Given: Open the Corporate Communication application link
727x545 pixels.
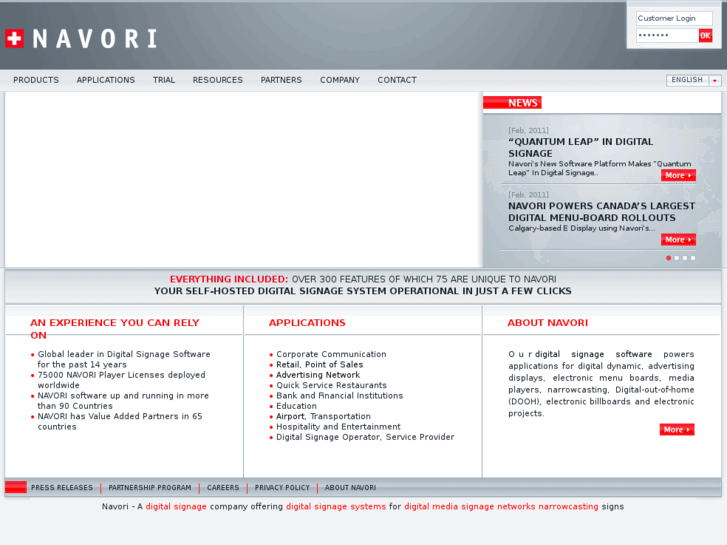Looking at the screenshot, I should [x=331, y=354].
